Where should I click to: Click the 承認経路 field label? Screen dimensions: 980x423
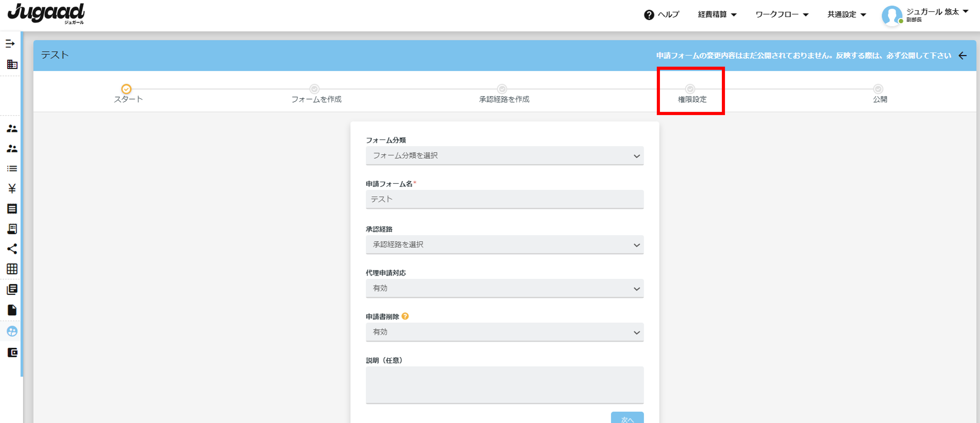click(379, 229)
